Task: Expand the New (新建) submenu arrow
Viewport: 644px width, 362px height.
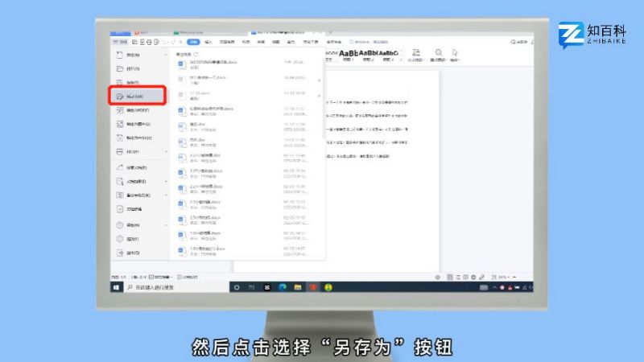Action: click(x=166, y=55)
